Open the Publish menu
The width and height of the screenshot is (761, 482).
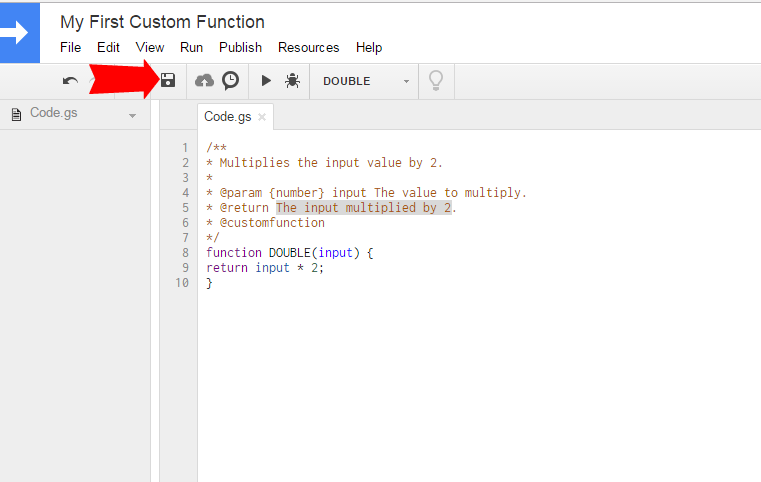(x=240, y=47)
